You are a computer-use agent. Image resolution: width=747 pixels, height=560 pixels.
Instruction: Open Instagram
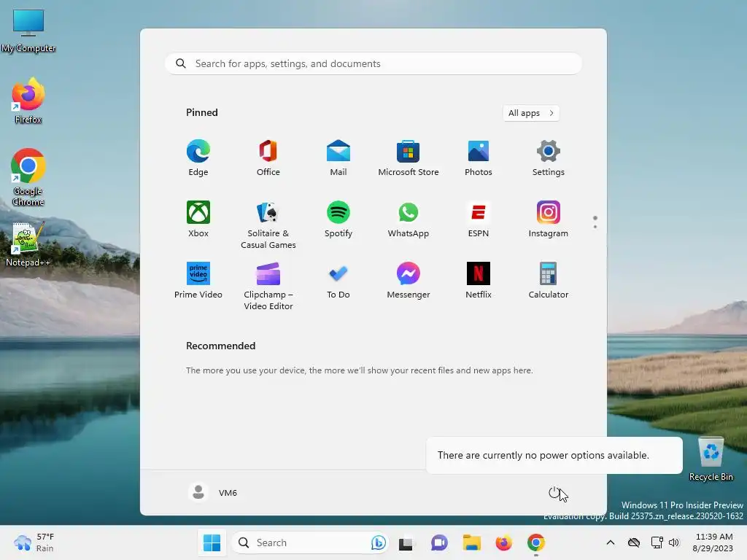549,219
